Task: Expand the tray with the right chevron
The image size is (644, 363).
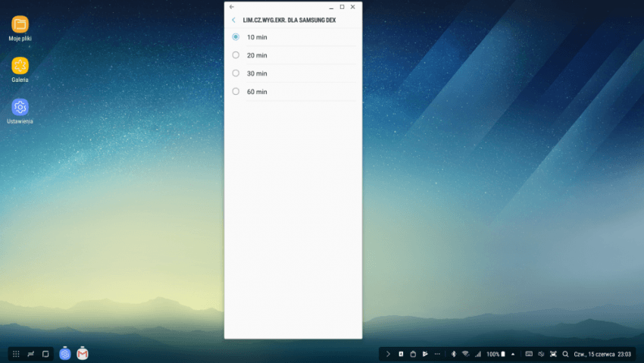Action: 388,354
